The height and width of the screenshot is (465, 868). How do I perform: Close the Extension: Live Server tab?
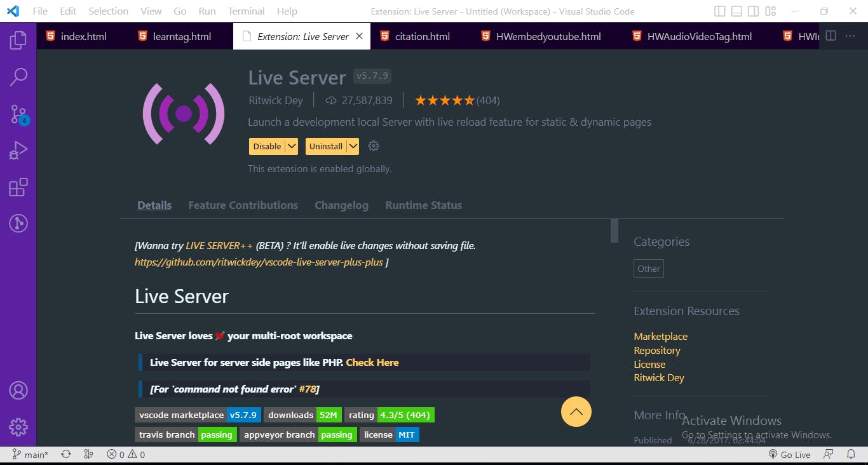pos(359,36)
